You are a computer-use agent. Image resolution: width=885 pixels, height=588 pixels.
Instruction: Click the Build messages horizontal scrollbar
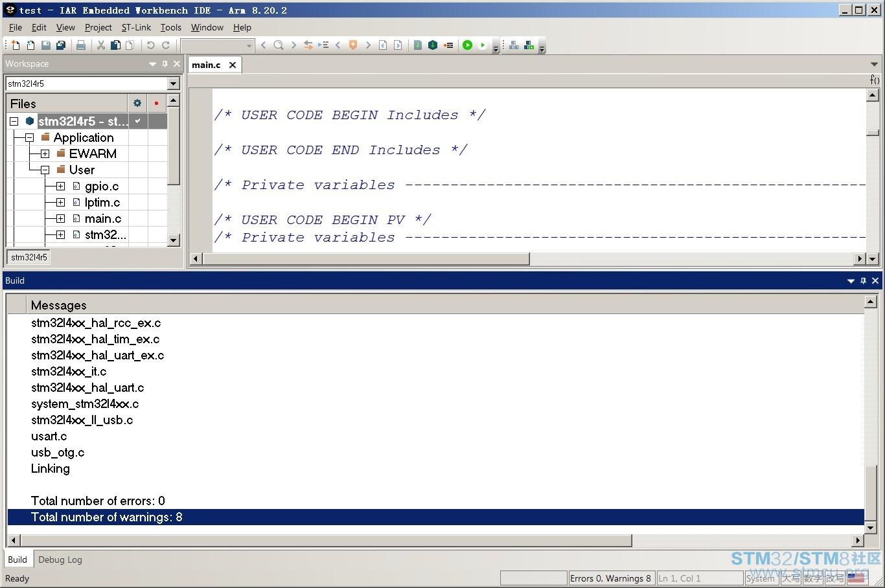pos(327,540)
